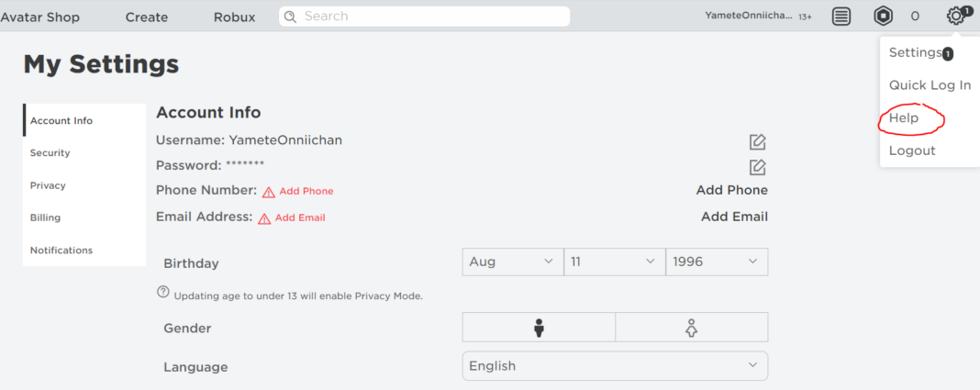Open the birthday year dropdown
Viewport: 980px width, 390px height.
pos(717,262)
